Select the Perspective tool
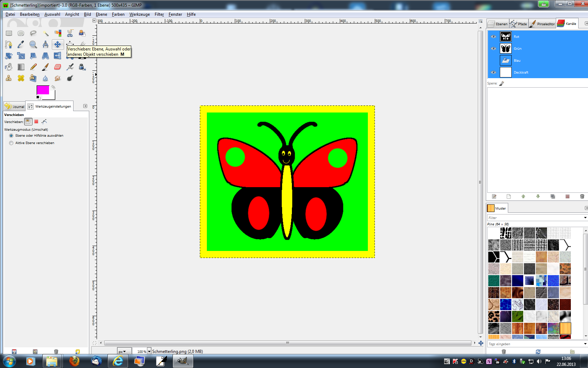 [45, 56]
